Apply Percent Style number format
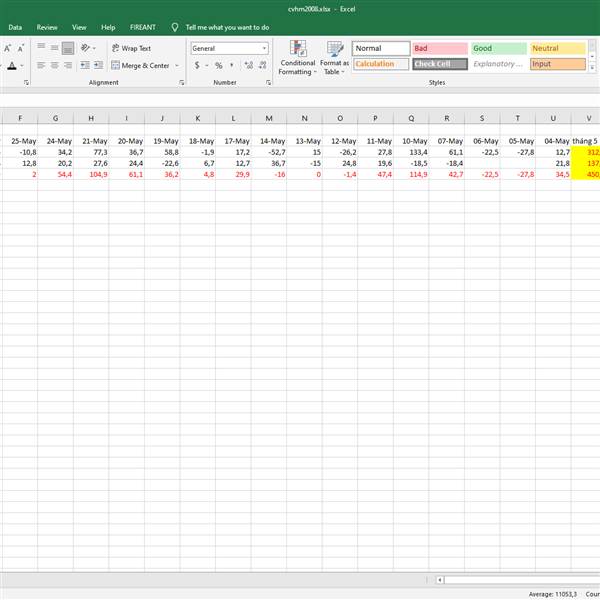Image resolution: width=600 pixels, height=600 pixels. [x=218, y=66]
